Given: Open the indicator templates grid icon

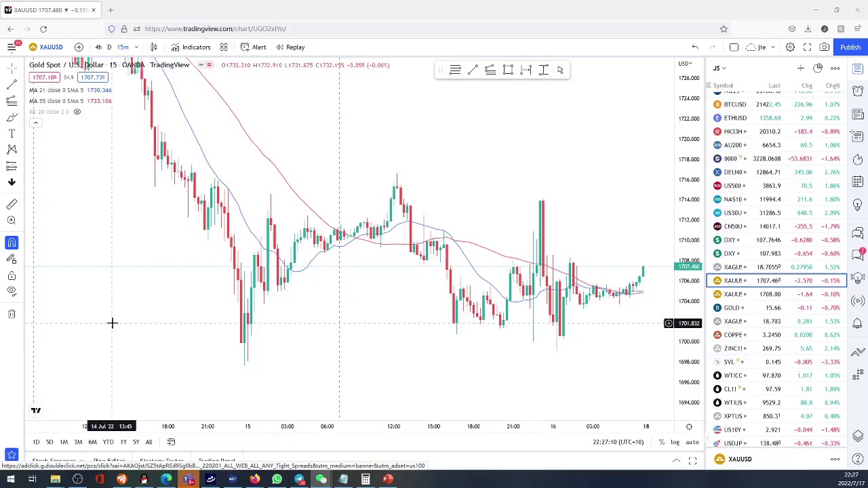Looking at the screenshot, I should click(x=224, y=47).
